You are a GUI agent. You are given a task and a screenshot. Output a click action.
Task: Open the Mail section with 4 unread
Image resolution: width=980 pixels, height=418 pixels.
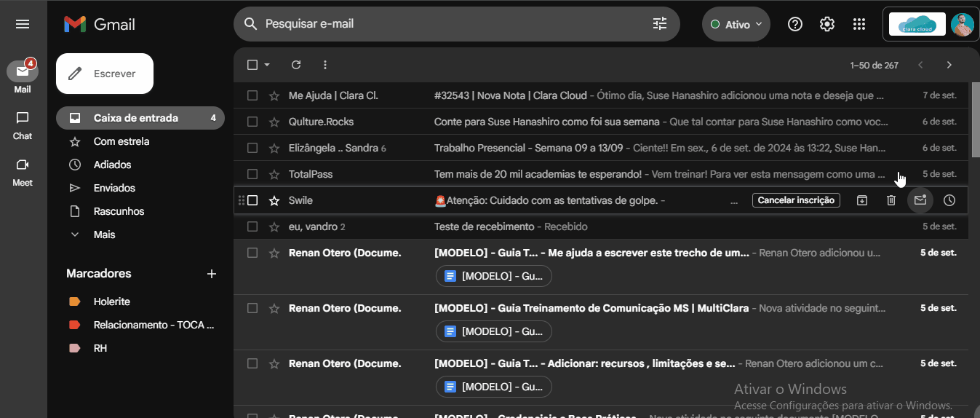pos(23,76)
